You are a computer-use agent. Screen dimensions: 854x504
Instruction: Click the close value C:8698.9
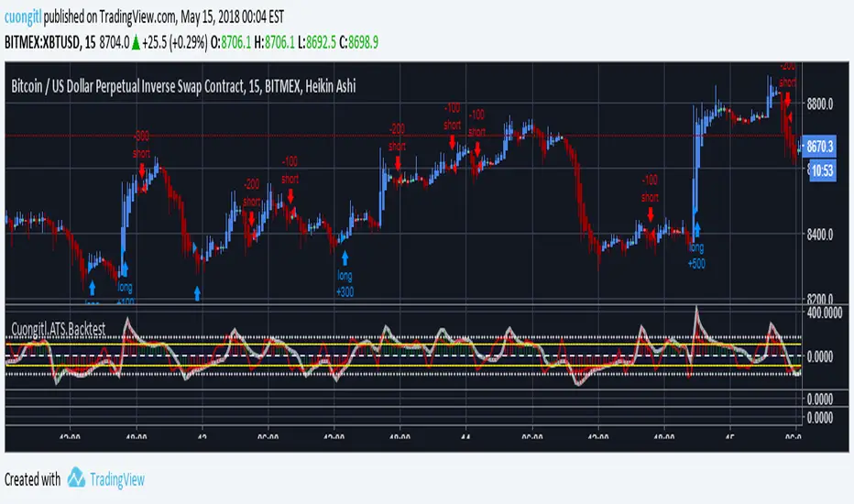pos(358,42)
